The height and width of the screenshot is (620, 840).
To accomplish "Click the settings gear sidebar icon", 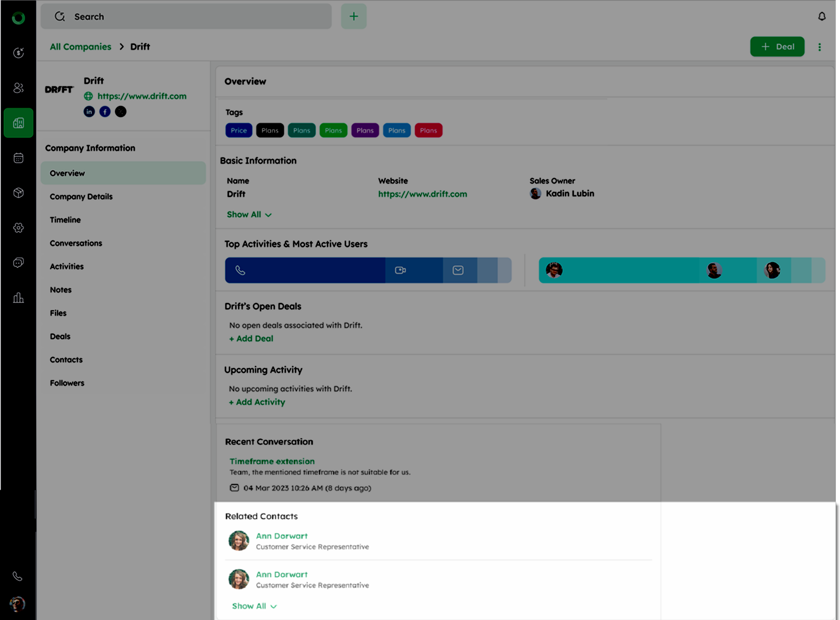I will click(18, 228).
